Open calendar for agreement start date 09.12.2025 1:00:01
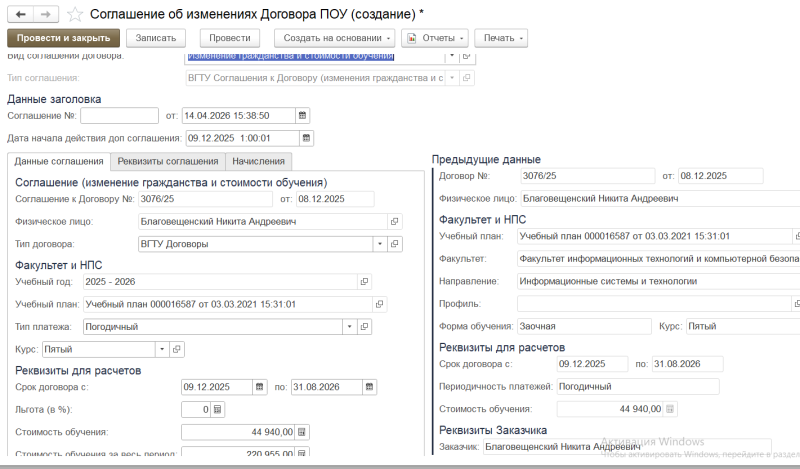The height and width of the screenshot is (469, 800). (x=306, y=138)
